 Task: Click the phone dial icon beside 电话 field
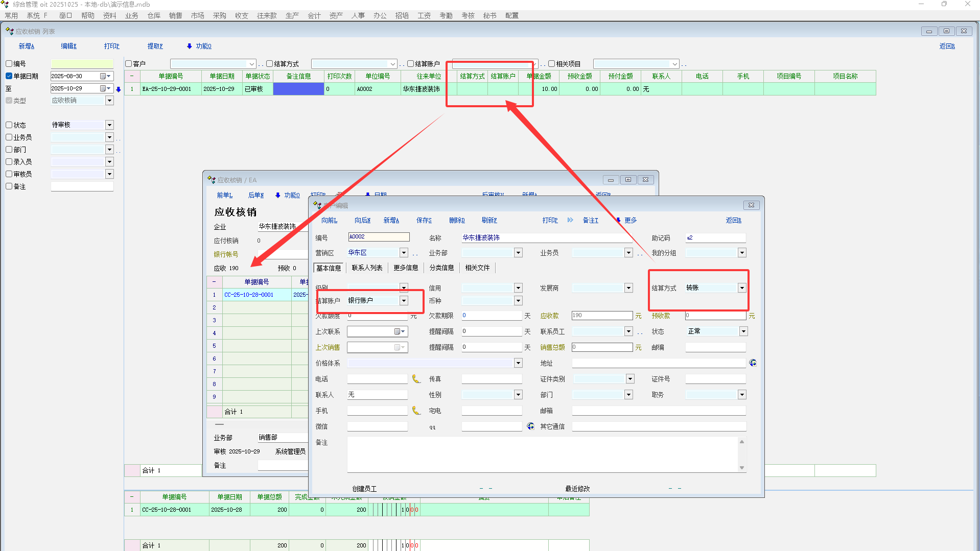pyautogui.click(x=416, y=379)
